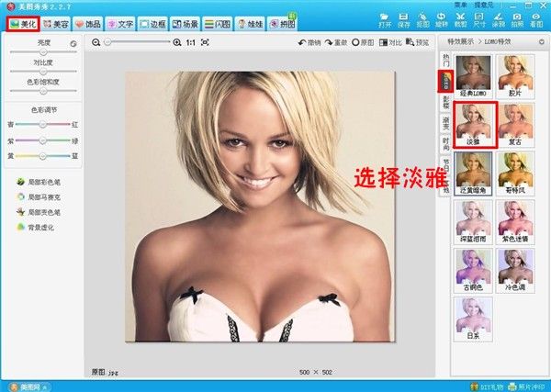Click the 对比度 contrast slider handle

coord(43,72)
